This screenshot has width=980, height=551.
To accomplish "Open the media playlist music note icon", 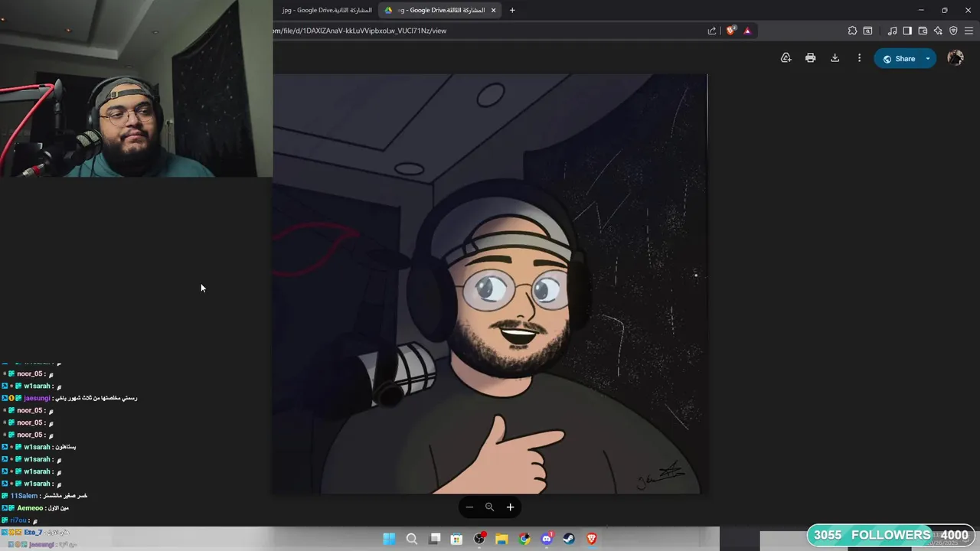I will coord(892,31).
